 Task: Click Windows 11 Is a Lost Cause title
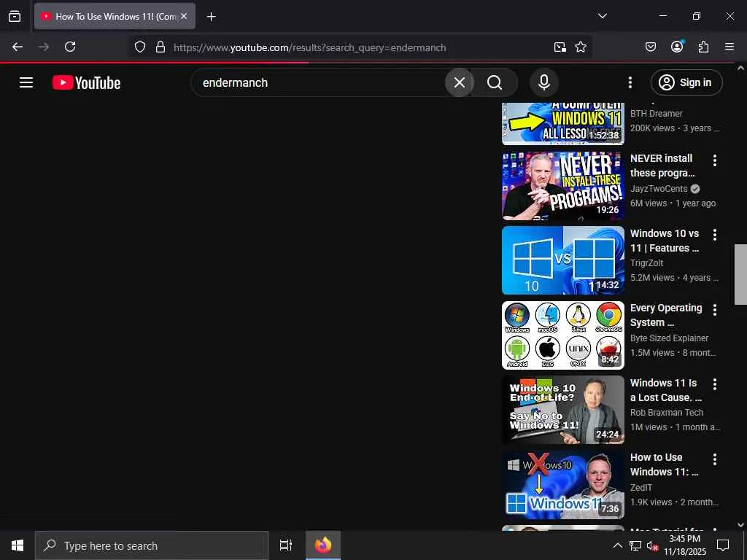(x=665, y=390)
